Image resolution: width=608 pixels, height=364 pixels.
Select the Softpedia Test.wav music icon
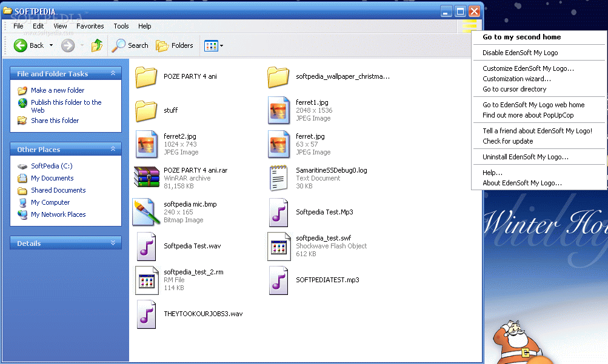click(x=146, y=247)
